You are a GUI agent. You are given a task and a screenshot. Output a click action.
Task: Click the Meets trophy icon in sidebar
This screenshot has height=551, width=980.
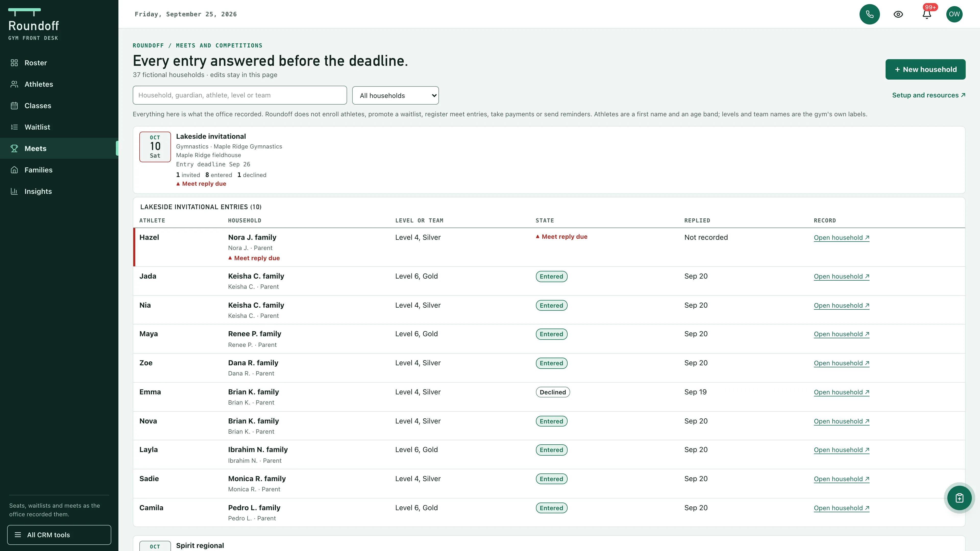[15, 148]
